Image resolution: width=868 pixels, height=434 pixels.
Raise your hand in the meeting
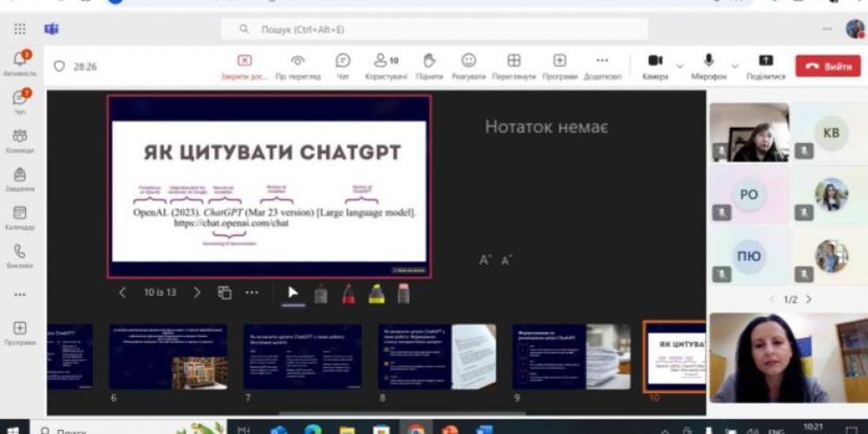[x=428, y=66]
